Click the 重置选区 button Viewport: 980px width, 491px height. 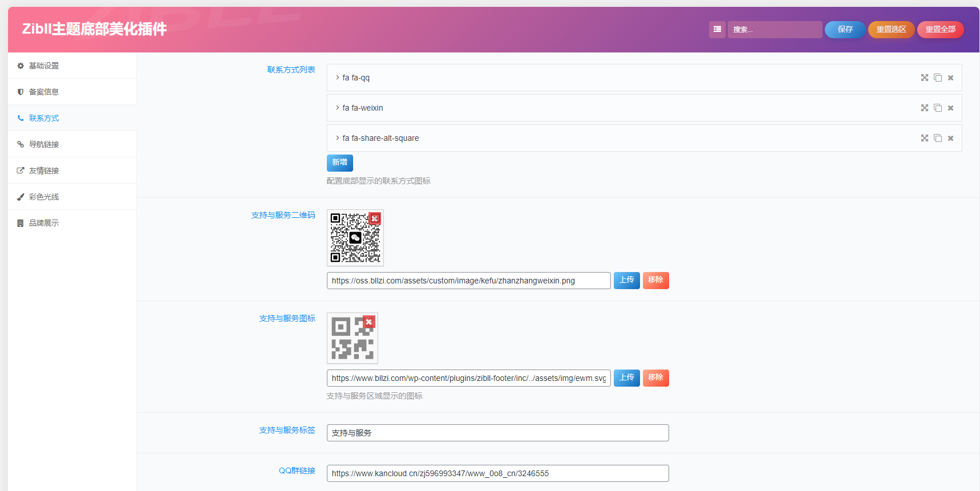891,30
